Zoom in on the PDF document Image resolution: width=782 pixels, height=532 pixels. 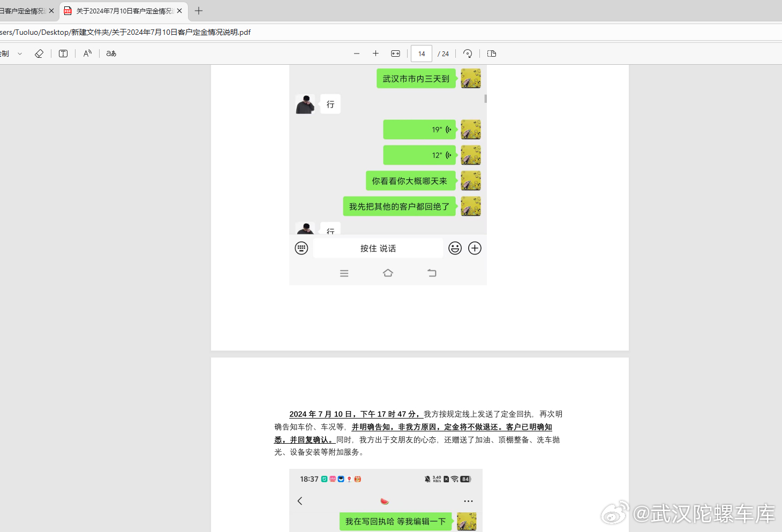click(x=375, y=53)
